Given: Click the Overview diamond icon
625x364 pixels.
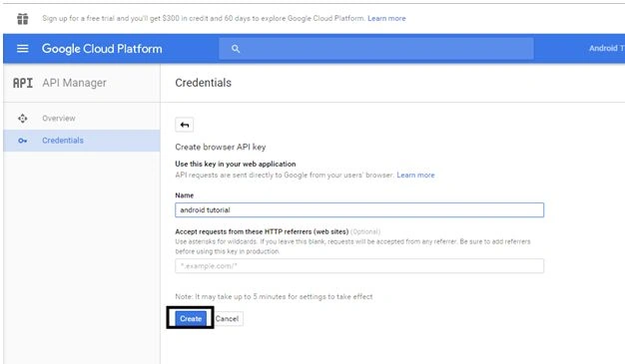Looking at the screenshot, I should point(23,119).
